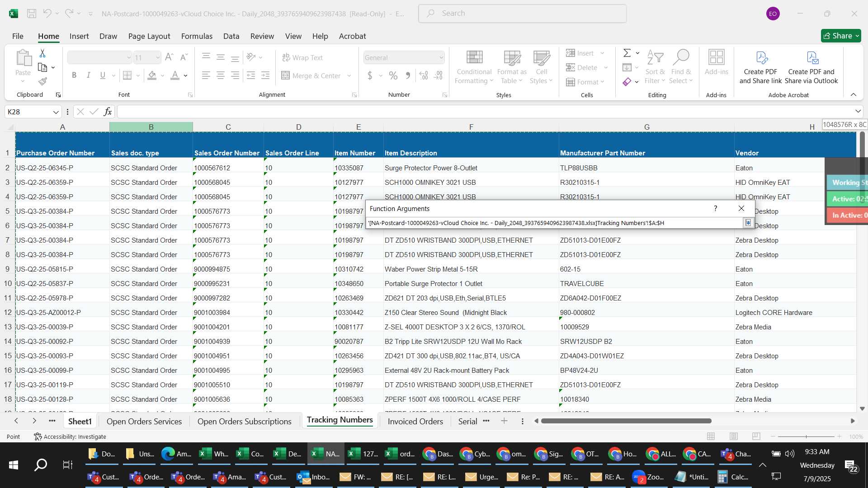Image resolution: width=868 pixels, height=488 pixels.
Task: Apply the font color A swatch
Action: pos(175,75)
